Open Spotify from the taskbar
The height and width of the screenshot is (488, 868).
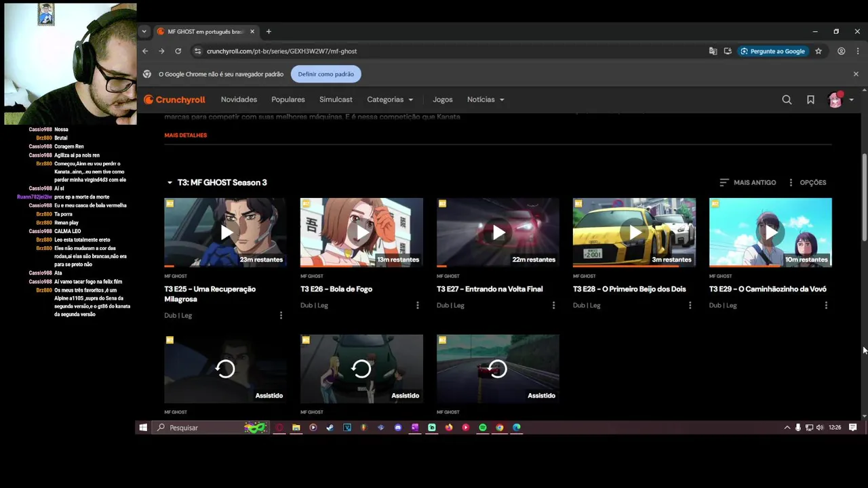click(x=483, y=428)
